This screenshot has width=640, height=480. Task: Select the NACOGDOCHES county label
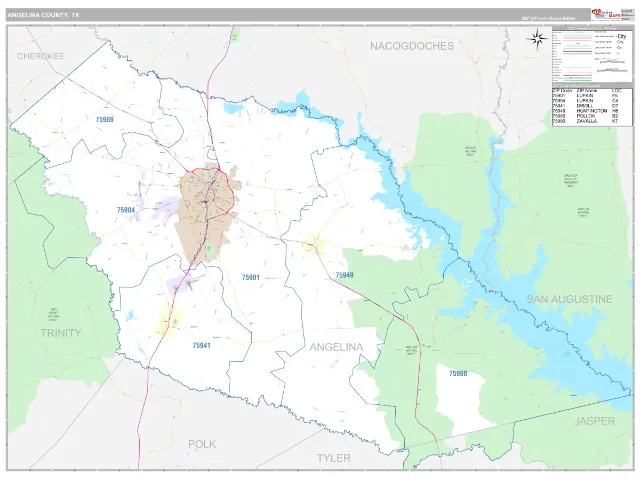pos(412,46)
